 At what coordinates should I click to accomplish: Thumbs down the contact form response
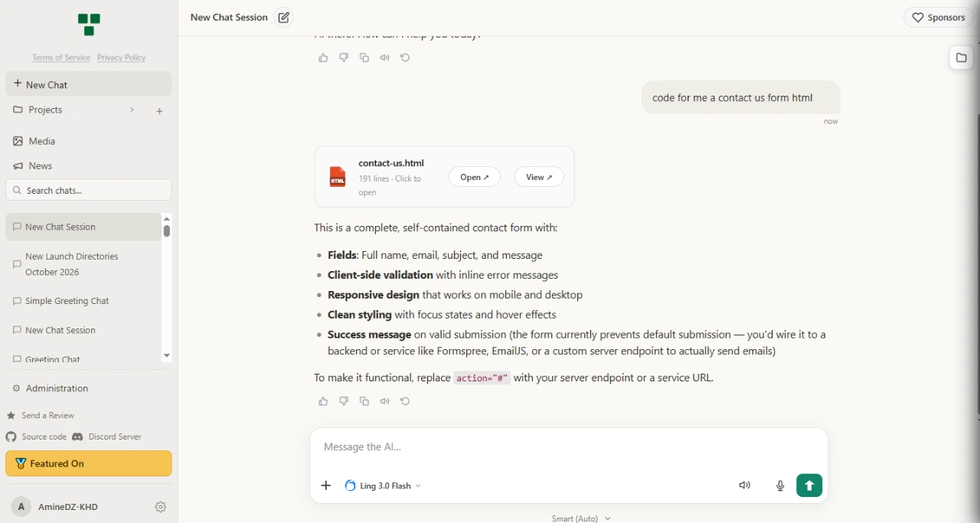click(x=344, y=401)
